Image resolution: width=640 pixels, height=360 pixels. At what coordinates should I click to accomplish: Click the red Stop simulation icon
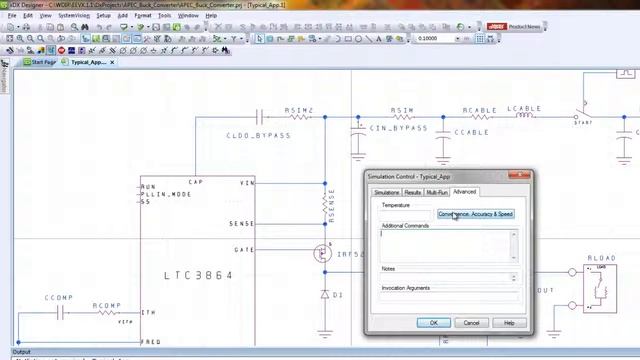61,50
